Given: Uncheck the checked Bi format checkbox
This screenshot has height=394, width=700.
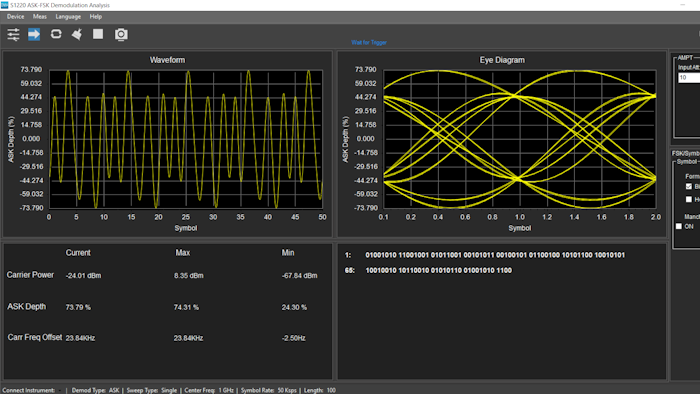Looking at the screenshot, I should 689,187.
